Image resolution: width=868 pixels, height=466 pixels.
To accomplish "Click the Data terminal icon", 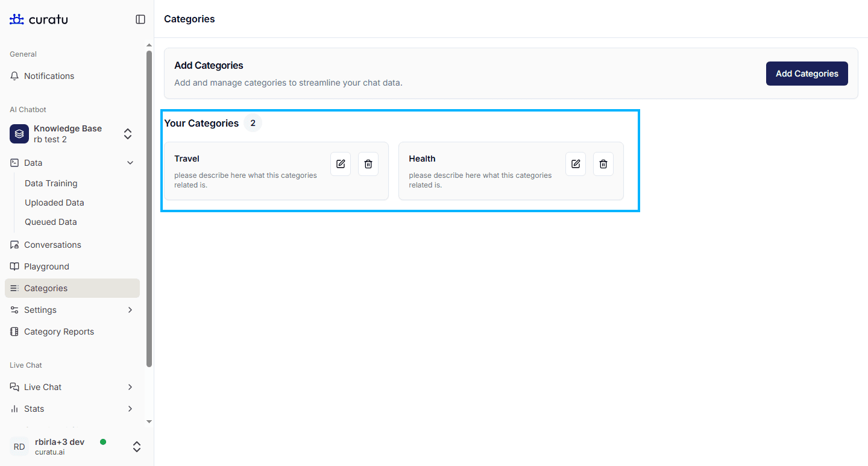I will click(14, 163).
